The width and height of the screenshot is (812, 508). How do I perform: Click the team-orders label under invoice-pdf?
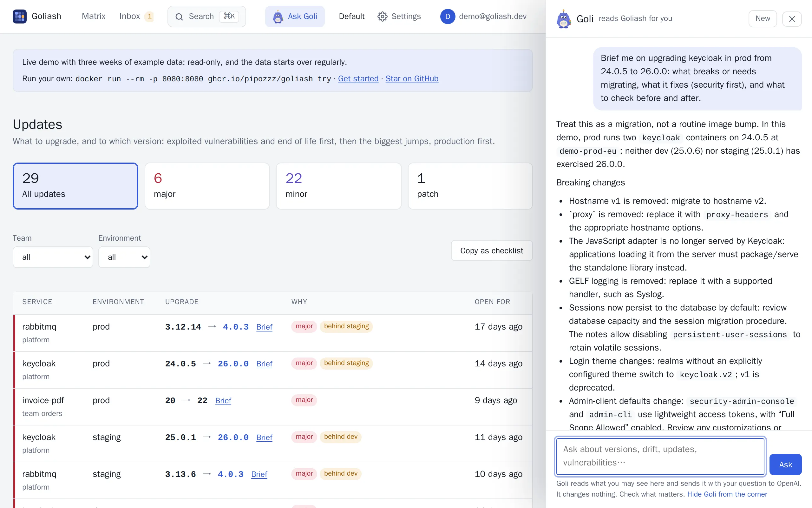coord(42,414)
